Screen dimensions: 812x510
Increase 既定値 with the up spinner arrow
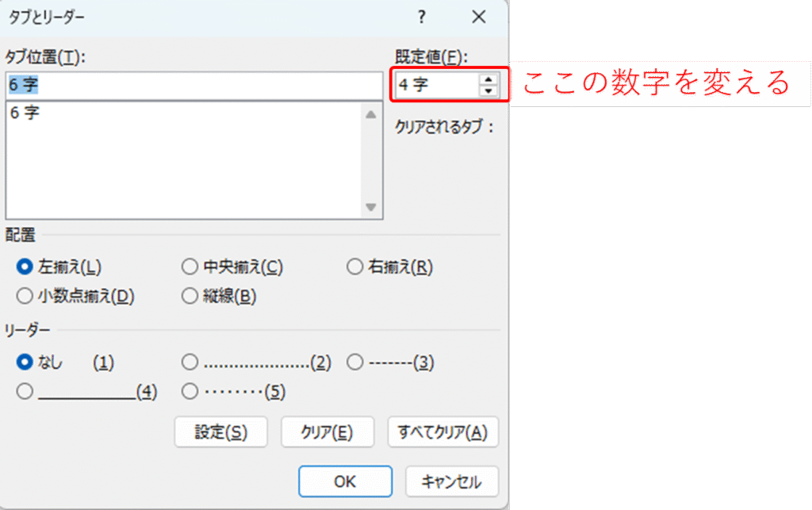(x=488, y=79)
